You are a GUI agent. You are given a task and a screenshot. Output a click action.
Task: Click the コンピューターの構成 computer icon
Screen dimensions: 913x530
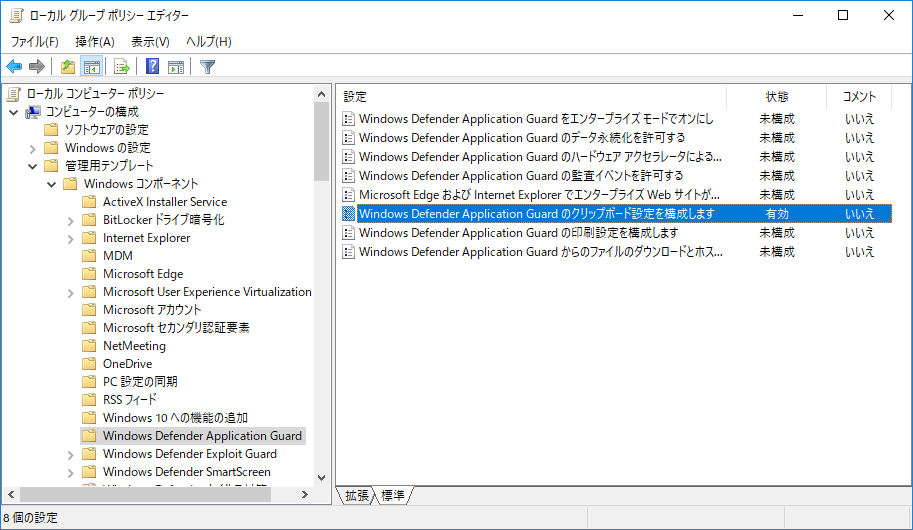[33, 112]
